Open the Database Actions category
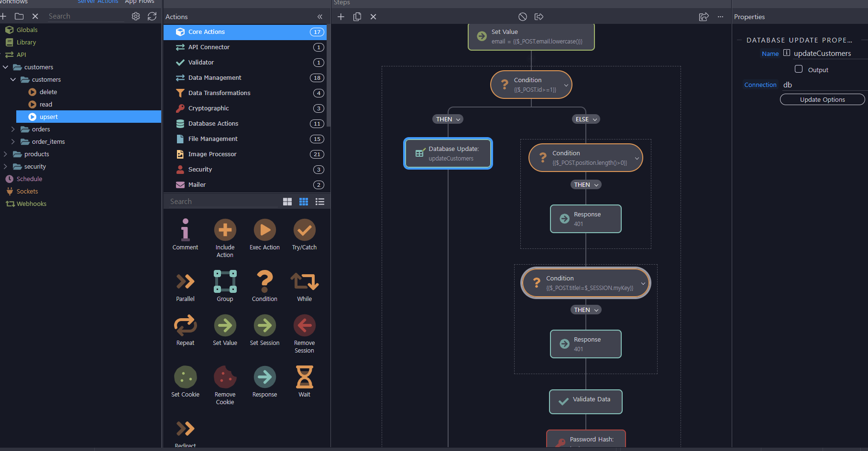The height and width of the screenshot is (451, 868). 213,124
